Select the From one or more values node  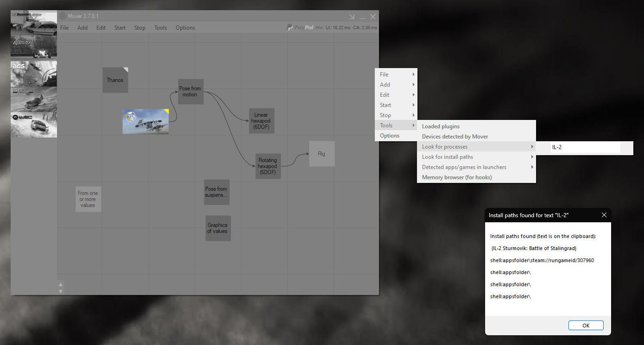point(88,199)
